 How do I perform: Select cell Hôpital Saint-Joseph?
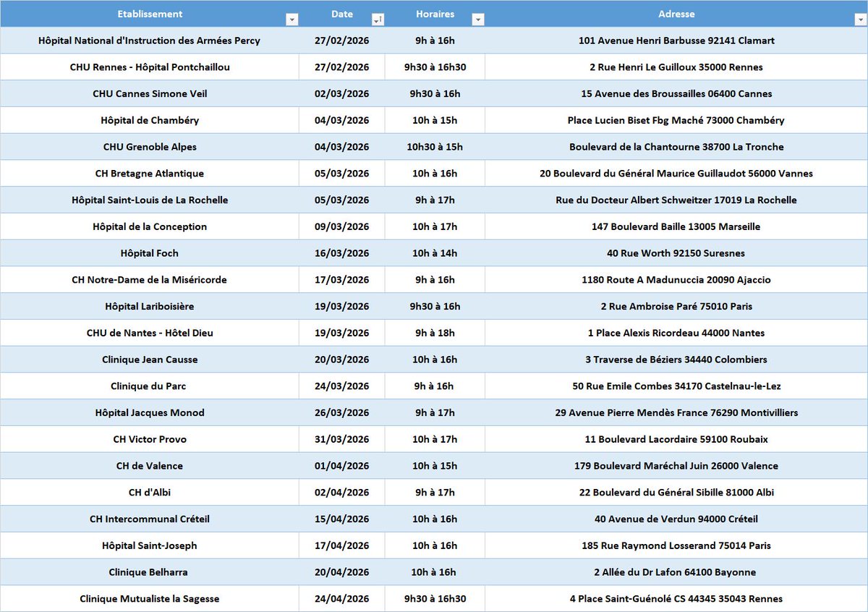pos(150,545)
